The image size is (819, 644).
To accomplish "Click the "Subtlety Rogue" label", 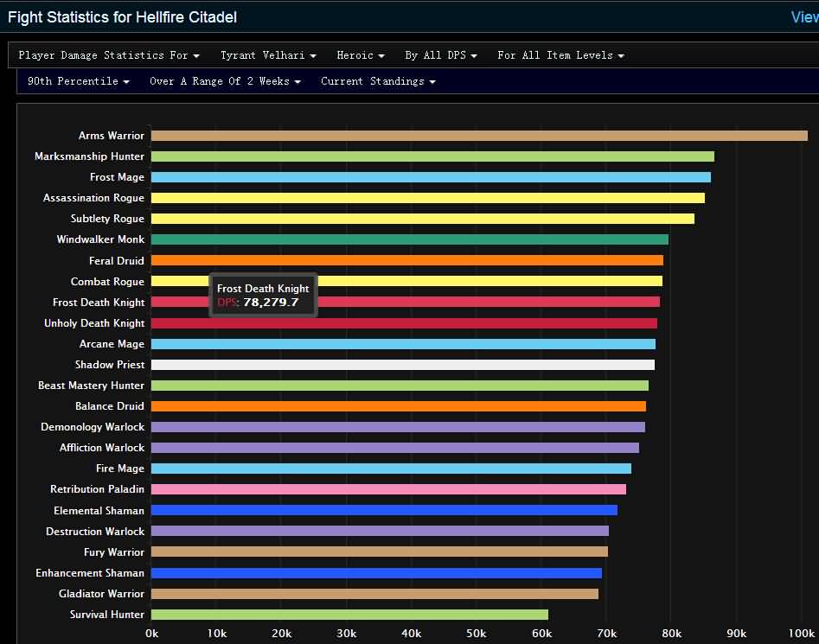I will 107,219.
